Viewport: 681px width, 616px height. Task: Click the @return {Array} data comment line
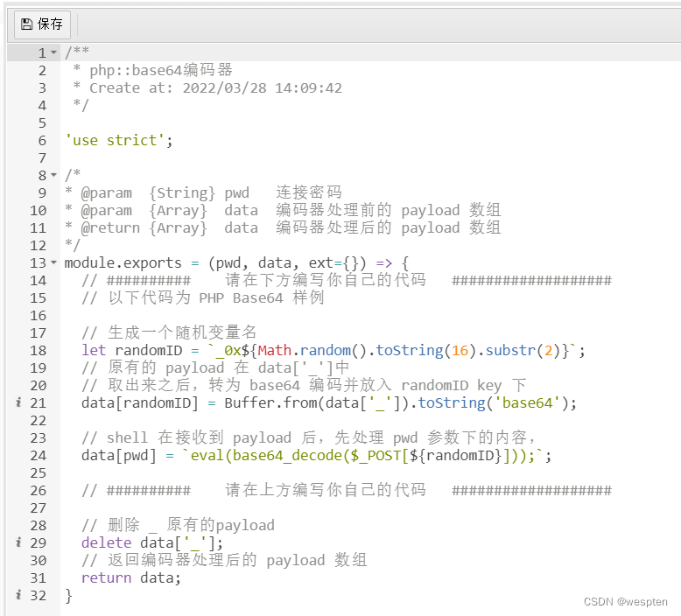tap(283, 227)
